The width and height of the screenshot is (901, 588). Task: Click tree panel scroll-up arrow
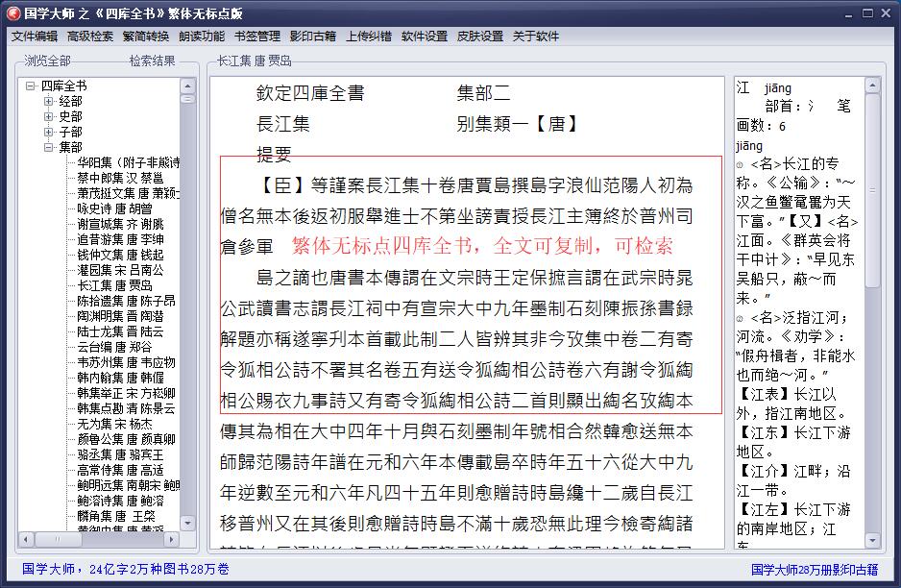(188, 86)
